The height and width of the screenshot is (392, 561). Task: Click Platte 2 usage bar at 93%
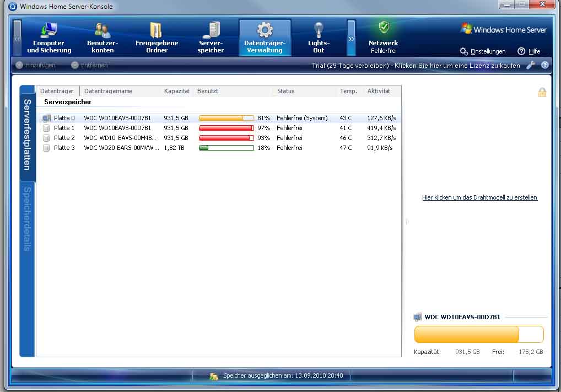pos(226,138)
